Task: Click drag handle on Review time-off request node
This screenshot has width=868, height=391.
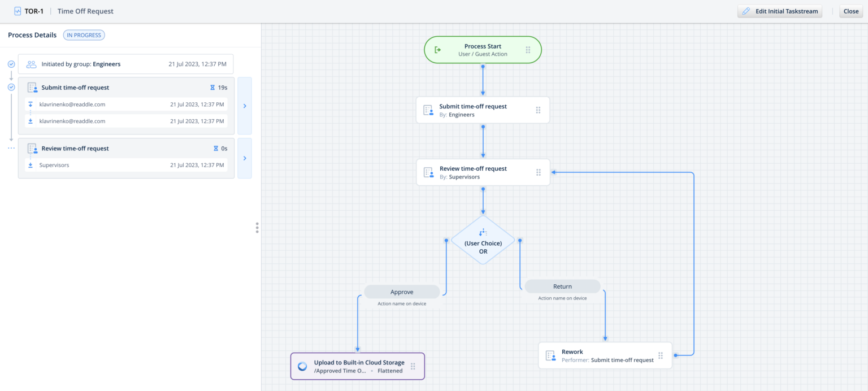Action: tap(538, 172)
